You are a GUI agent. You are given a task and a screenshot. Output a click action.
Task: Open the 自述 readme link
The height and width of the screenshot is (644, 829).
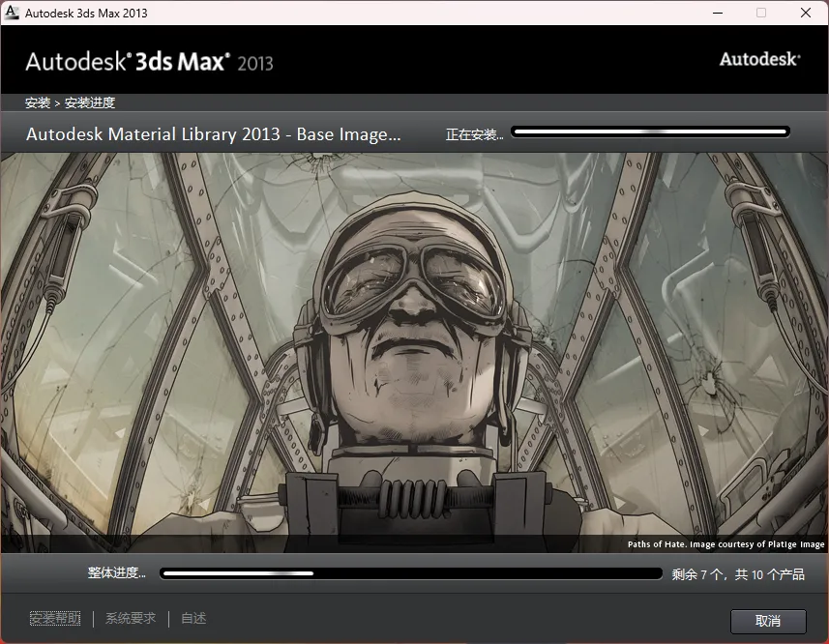point(193,618)
